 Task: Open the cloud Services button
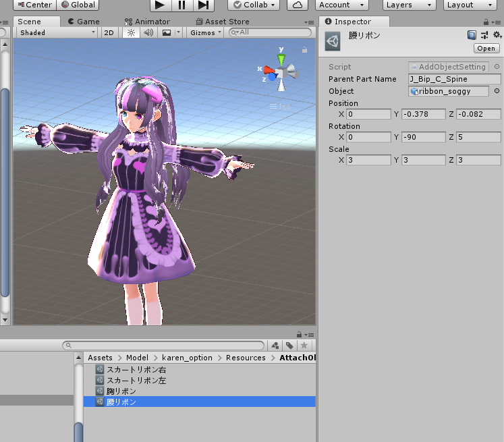pyautogui.click(x=298, y=5)
